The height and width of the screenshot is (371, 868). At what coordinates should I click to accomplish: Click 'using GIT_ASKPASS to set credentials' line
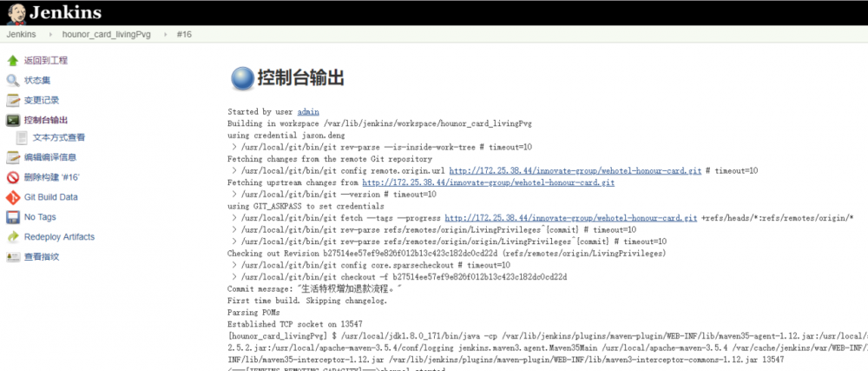306,206
